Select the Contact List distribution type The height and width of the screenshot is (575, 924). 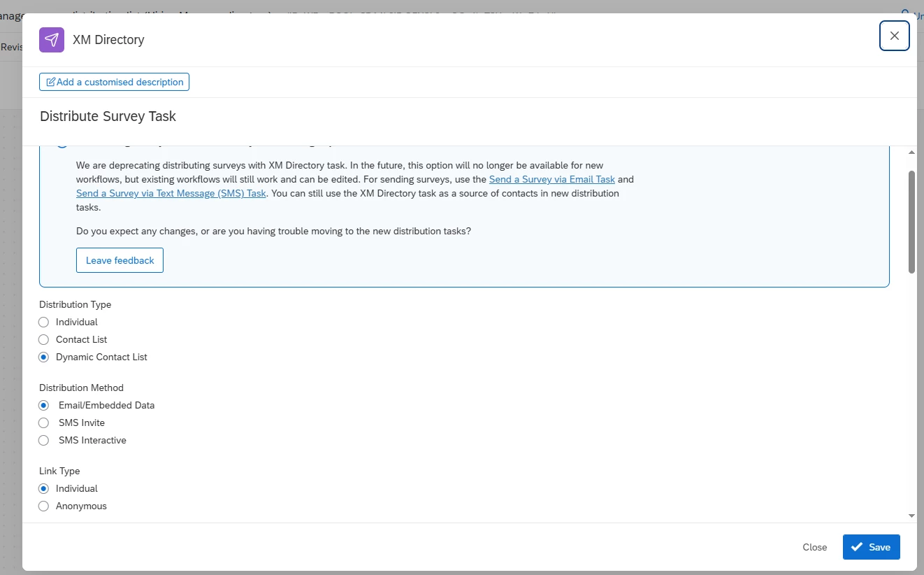pyautogui.click(x=43, y=339)
